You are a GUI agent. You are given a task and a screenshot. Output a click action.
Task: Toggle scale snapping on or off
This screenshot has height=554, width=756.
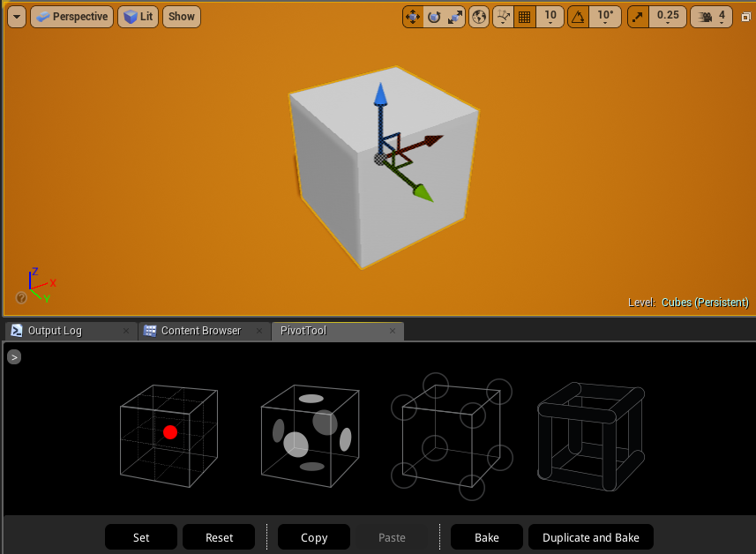point(637,16)
